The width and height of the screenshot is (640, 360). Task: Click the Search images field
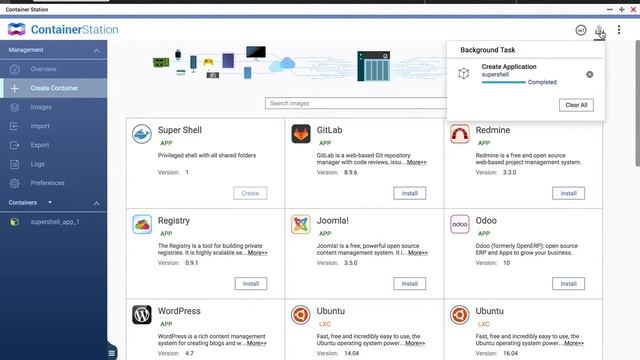pyautogui.click(x=356, y=103)
